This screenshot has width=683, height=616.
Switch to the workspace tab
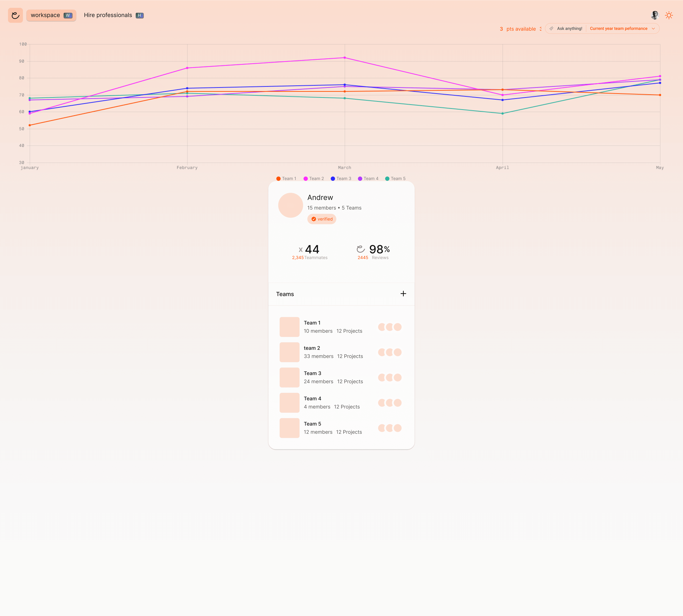(x=51, y=15)
